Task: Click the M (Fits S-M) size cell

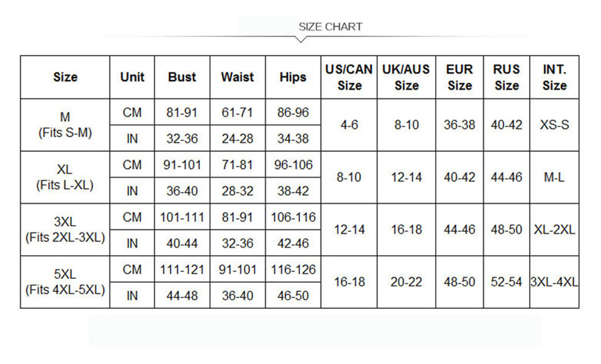Action: pos(65,125)
